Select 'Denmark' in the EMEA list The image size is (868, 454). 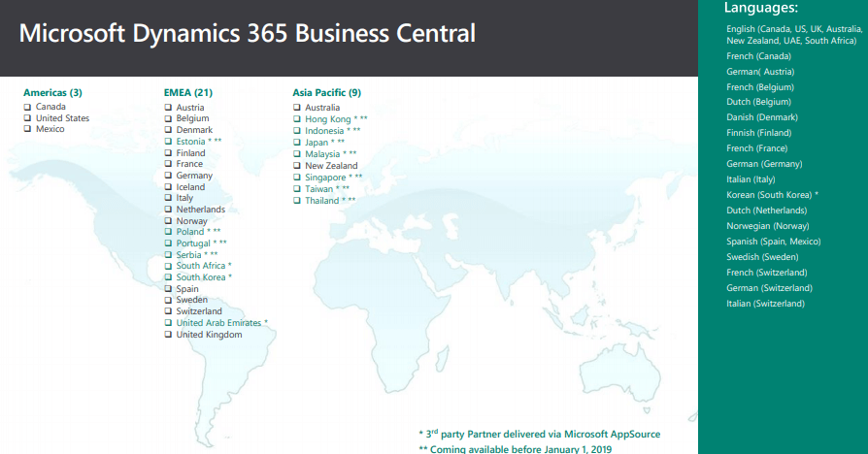tap(194, 130)
